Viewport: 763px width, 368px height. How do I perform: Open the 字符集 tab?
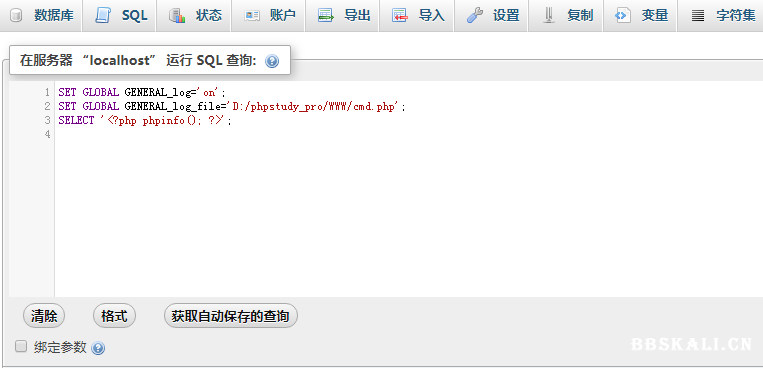point(720,16)
